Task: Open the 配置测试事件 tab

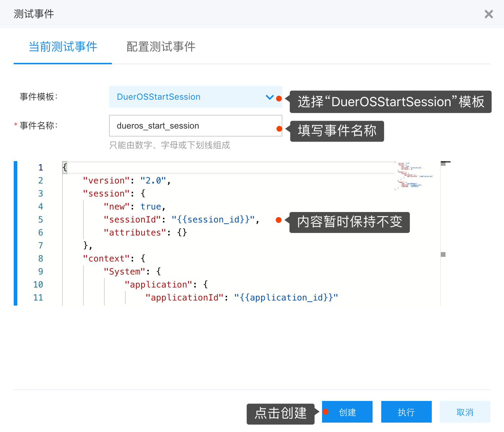Action: [161, 47]
